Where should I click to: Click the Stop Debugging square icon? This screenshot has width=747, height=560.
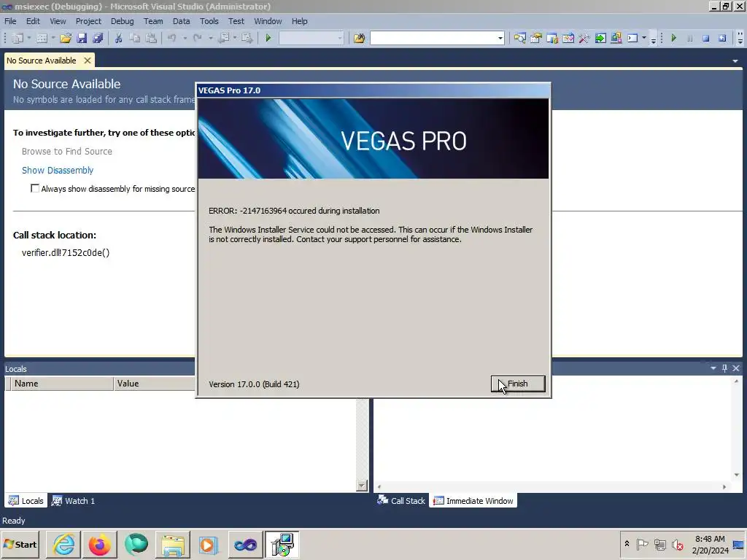click(x=706, y=38)
